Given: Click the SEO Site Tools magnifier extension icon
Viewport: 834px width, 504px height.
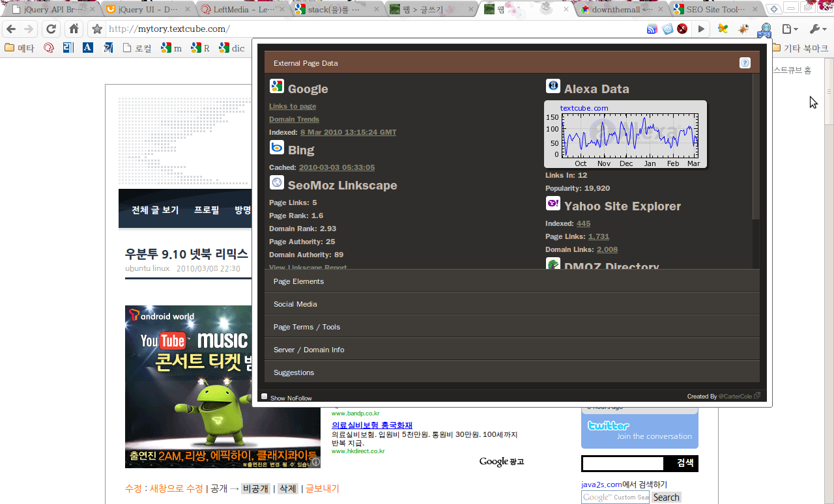Looking at the screenshot, I should (x=765, y=30).
